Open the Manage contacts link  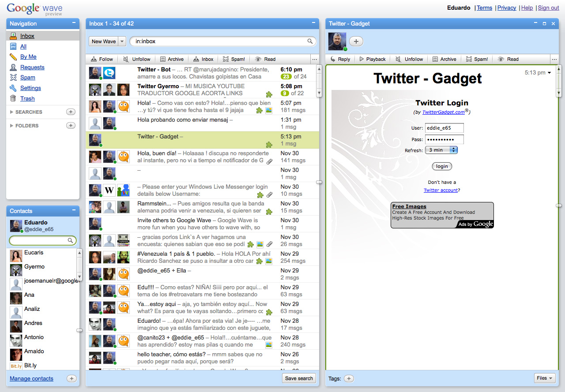tap(31, 378)
